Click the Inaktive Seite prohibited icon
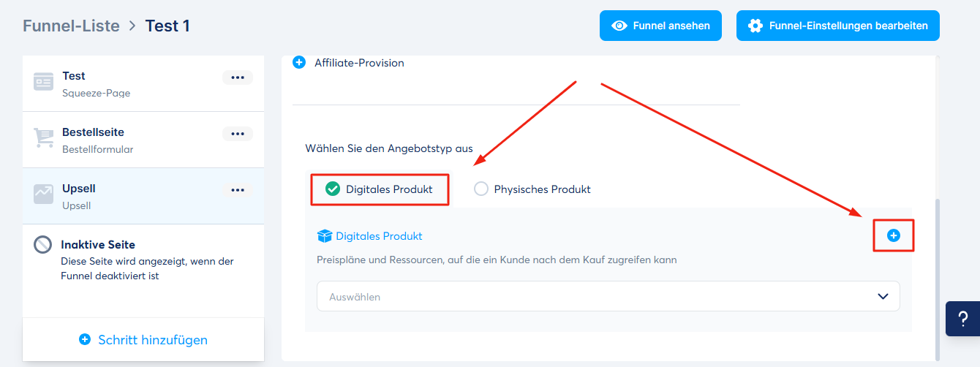This screenshot has width=980, height=367. pyautogui.click(x=43, y=245)
